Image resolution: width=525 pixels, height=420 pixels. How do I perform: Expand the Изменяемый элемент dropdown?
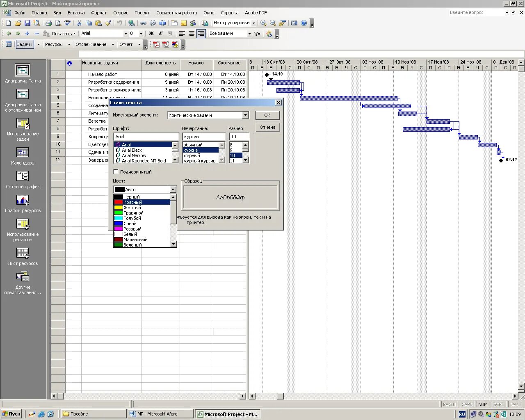pos(245,115)
